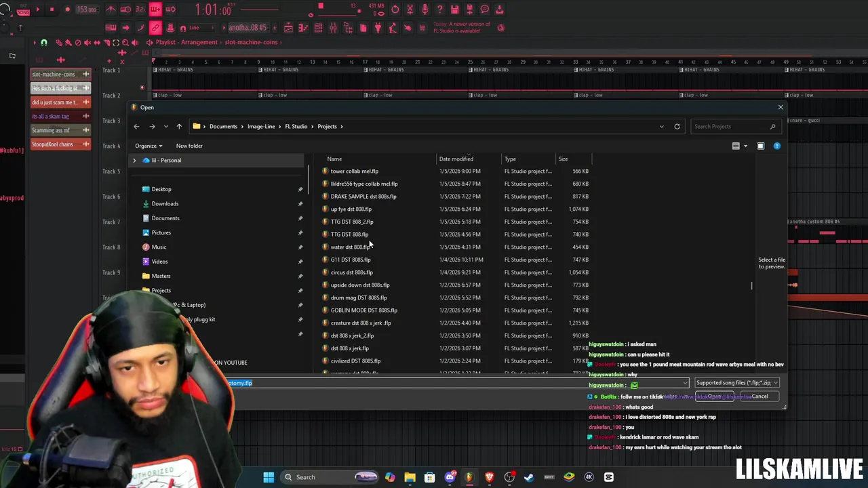This screenshot has width=868, height=488.
Task: Click the plus button next to the pattern selector
Action: tap(275, 28)
